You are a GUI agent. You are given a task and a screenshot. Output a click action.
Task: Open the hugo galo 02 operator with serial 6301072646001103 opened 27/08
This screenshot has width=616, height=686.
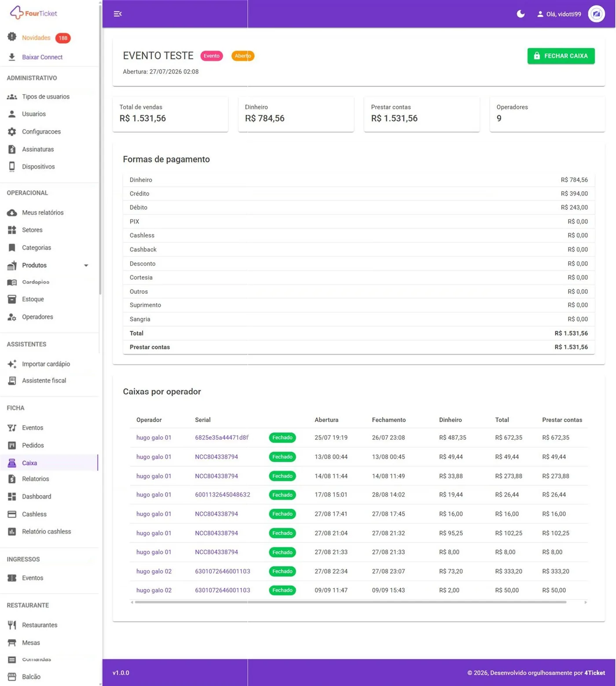click(154, 571)
